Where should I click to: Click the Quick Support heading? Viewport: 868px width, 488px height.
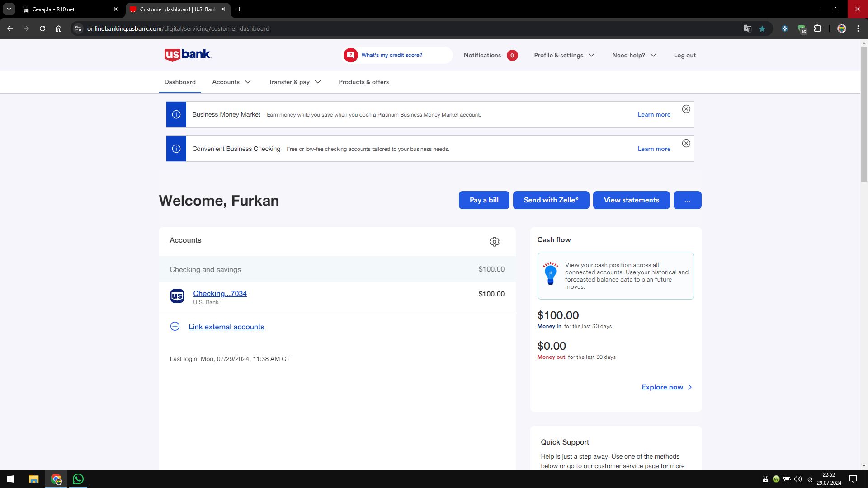(565, 442)
